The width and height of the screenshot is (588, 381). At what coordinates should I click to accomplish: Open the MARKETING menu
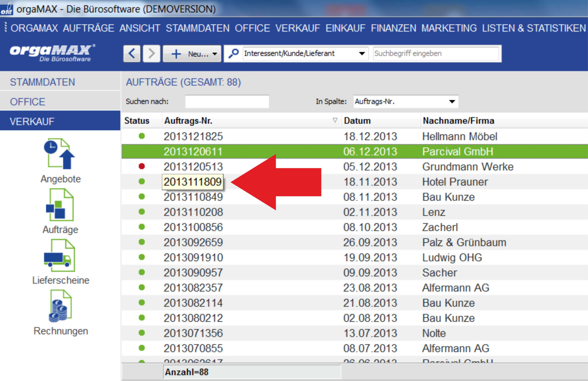pyautogui.click(x=449, y=28)
